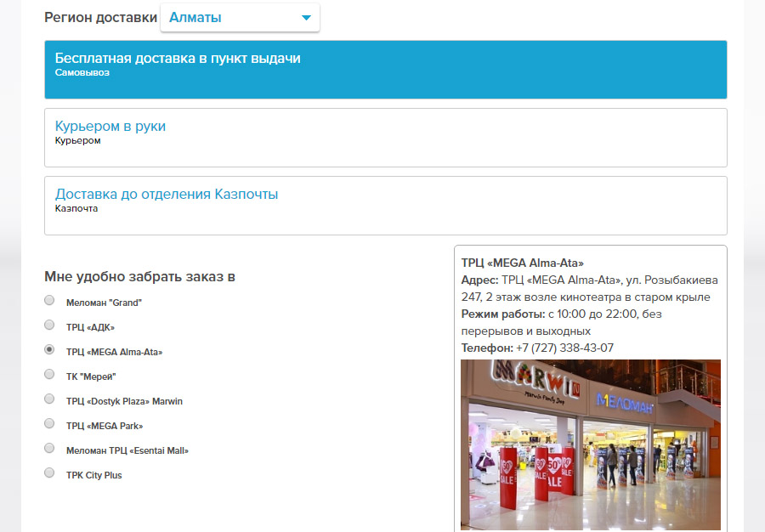Select Меломан ТРЦ «Esentai Mall» radio button

tap(49, 448)
